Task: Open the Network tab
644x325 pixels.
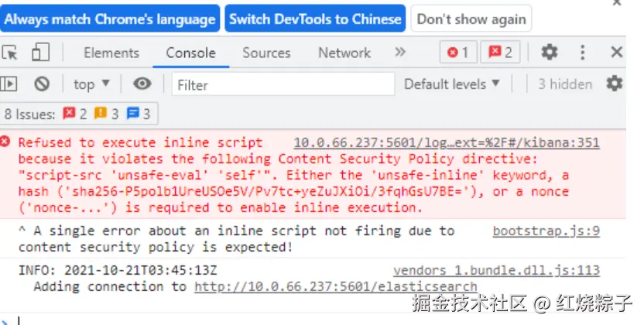Action: [344, 53]
